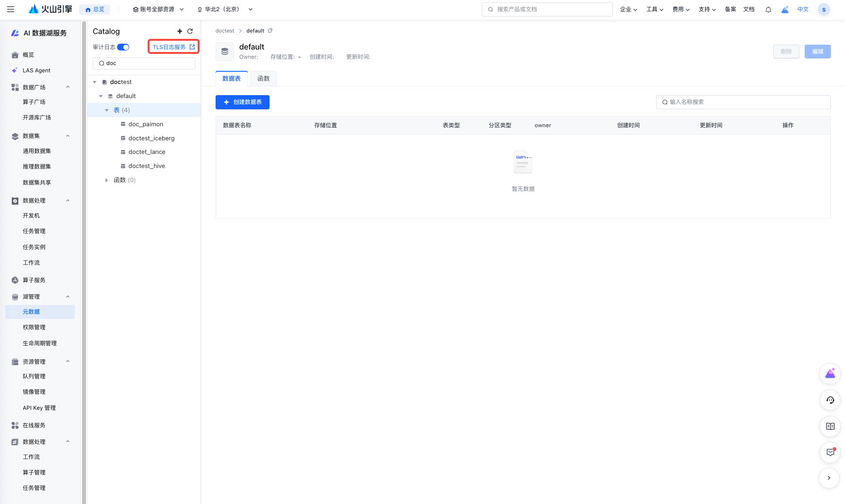The width and height of the screenshot is (845, 504).
Task: Collapse the 数据广场 sidebar group
Action: pyautogui.click(x=68, y=87)
